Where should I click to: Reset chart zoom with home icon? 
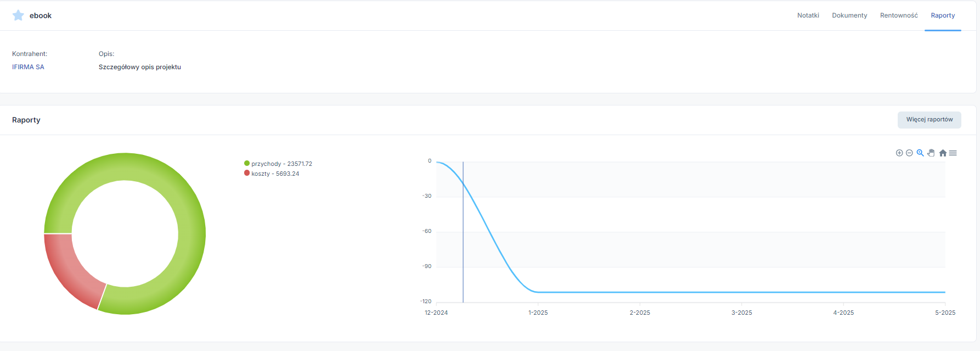(x=943, y=153)
